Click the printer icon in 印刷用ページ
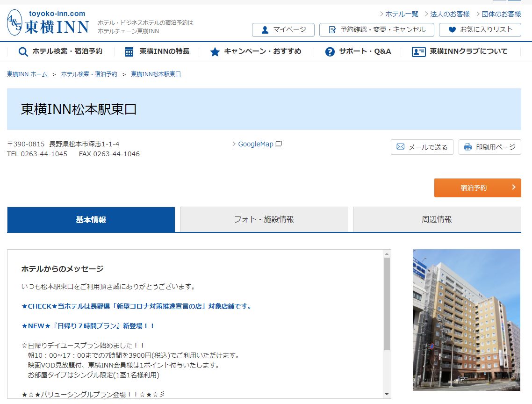The height and width of the screenshot is (404, 532). point(468,147)
